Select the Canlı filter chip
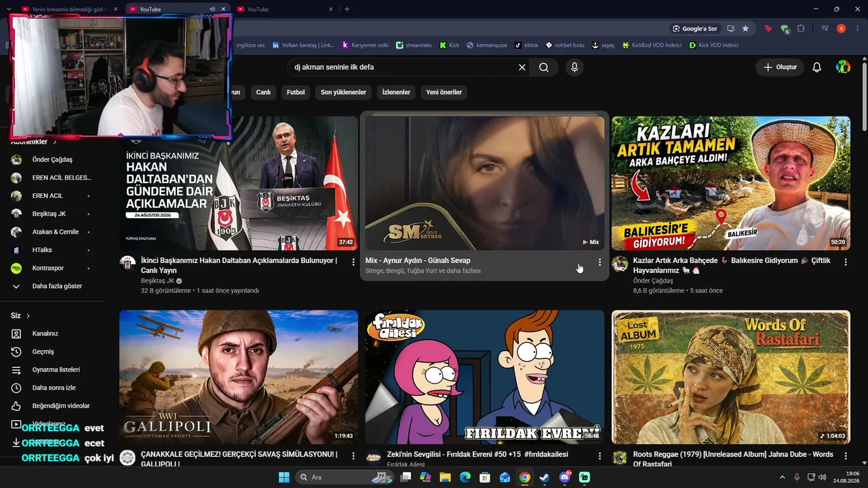The height and width of the screenshot is (488, 868). click(263, 92)
